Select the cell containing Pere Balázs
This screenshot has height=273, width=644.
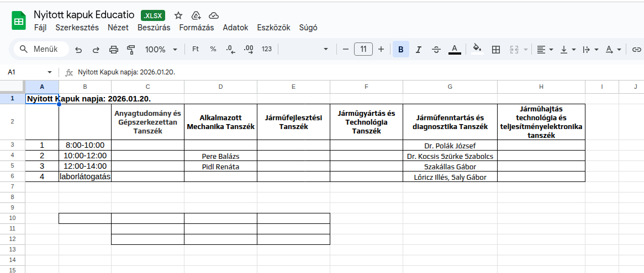point(220,156)
